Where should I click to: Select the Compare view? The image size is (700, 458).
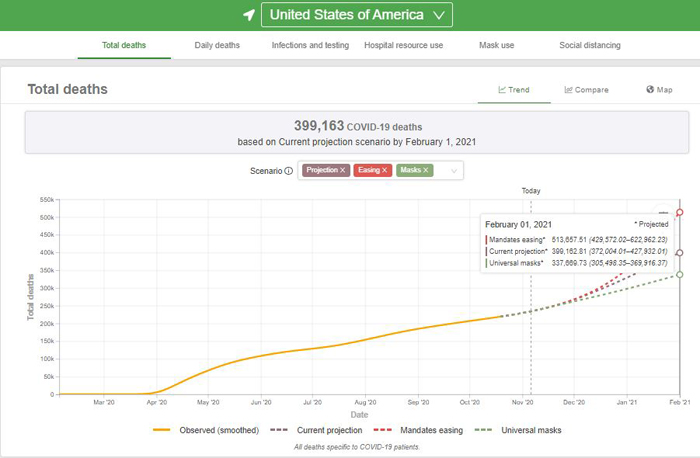(x=586, y=90)
